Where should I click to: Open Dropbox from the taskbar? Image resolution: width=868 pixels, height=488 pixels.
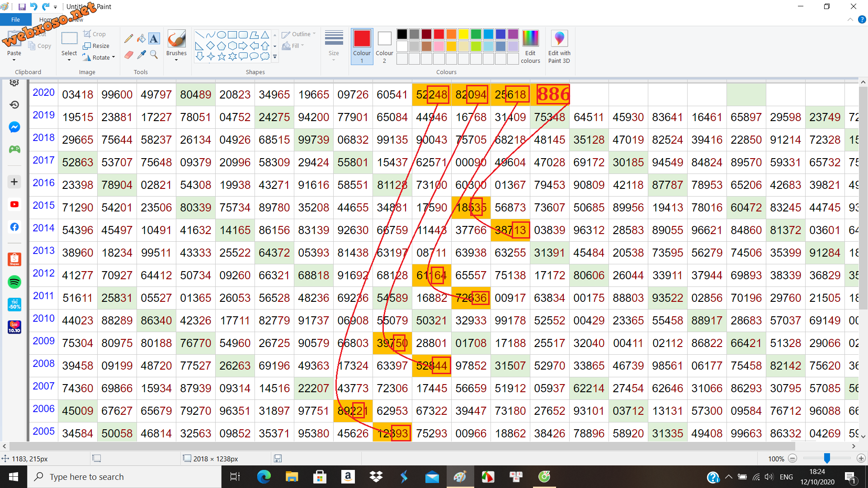click(x=376, y=477)
